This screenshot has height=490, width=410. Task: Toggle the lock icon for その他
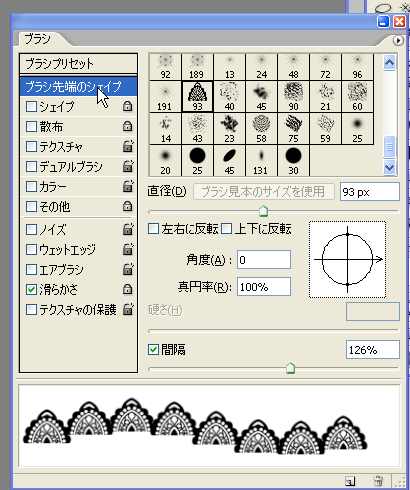point(127,207)
